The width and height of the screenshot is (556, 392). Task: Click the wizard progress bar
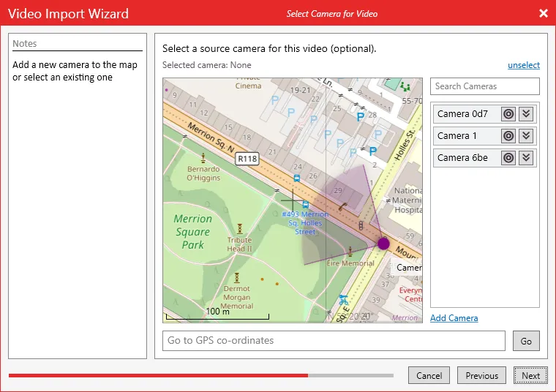(201, 375)
